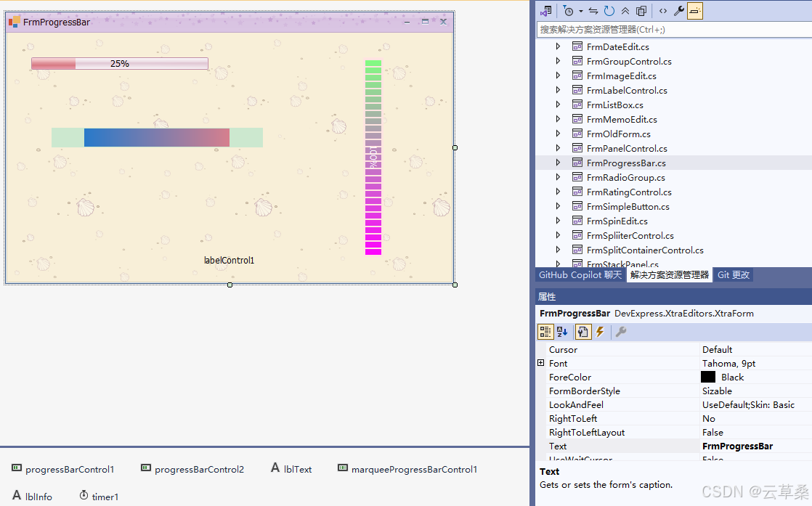812x506 pixels.
Task: Expand the FrmProgressBar.cs tree node
Action: (558, 162)
